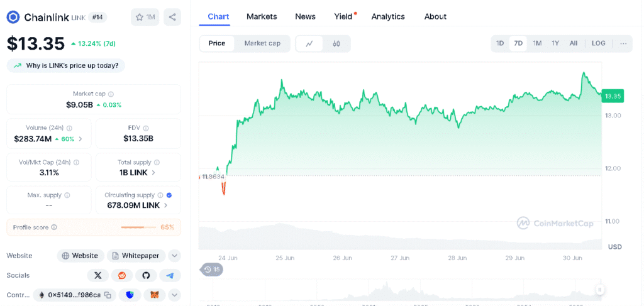644x306 pixels.
Task: Expand Volume (24h) details chevron
Action: click(80, 139)
